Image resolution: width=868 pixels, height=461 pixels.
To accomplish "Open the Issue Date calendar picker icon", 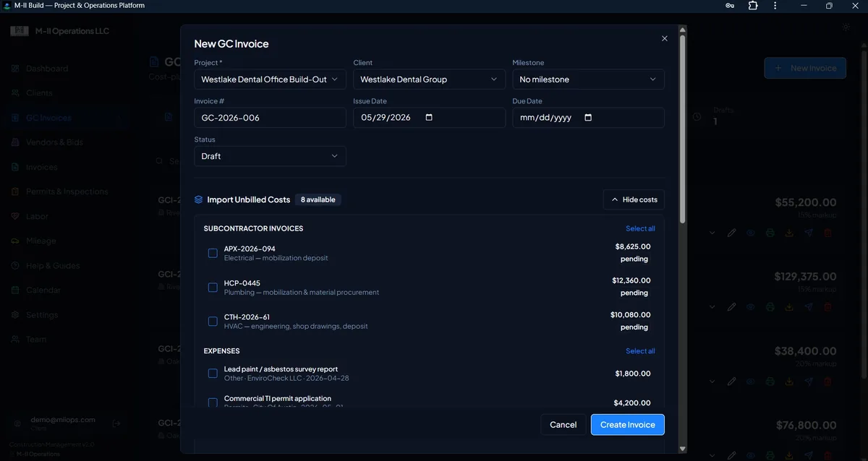I will 429,118.
